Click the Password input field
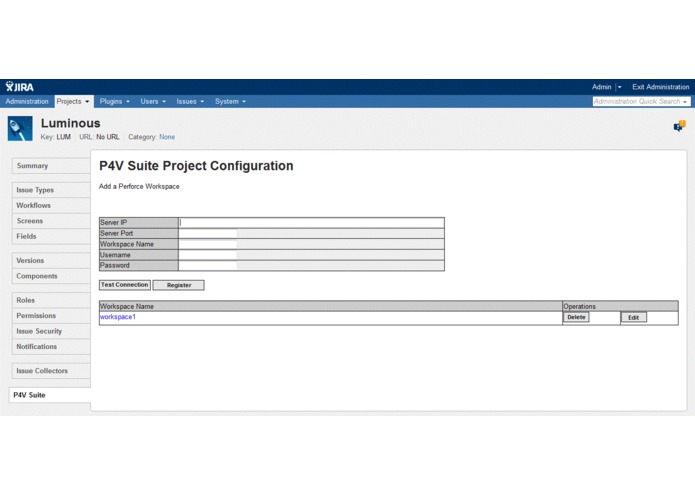Screen dimensions: 695x494 208,266
